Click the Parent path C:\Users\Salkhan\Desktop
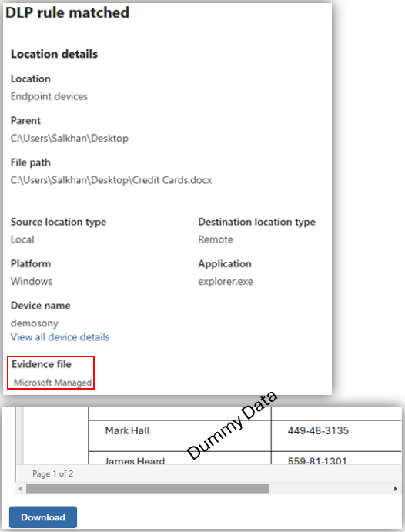The height and width of the screenshot is (532, 405). (69, 138)
